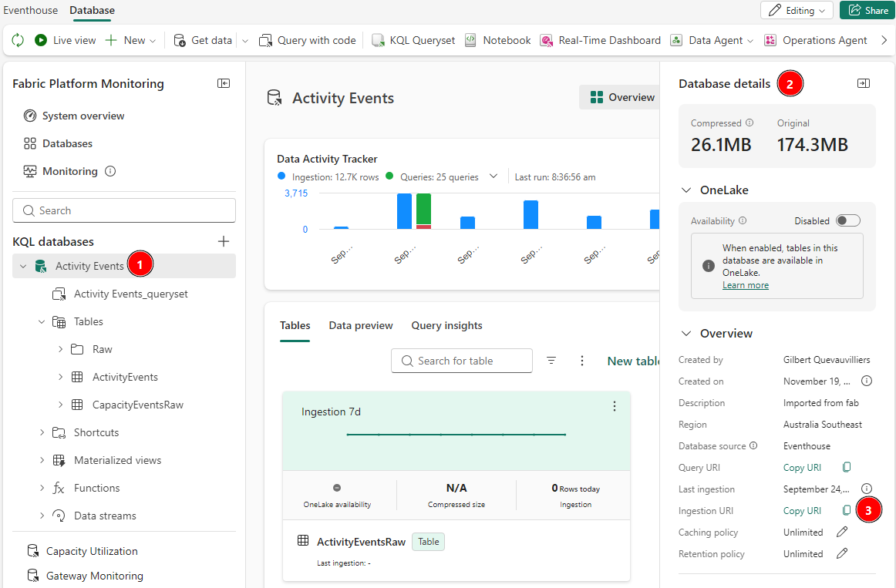The image size is (896, 588).
Task: Expand the Functions node
Action: pos(41,488)
